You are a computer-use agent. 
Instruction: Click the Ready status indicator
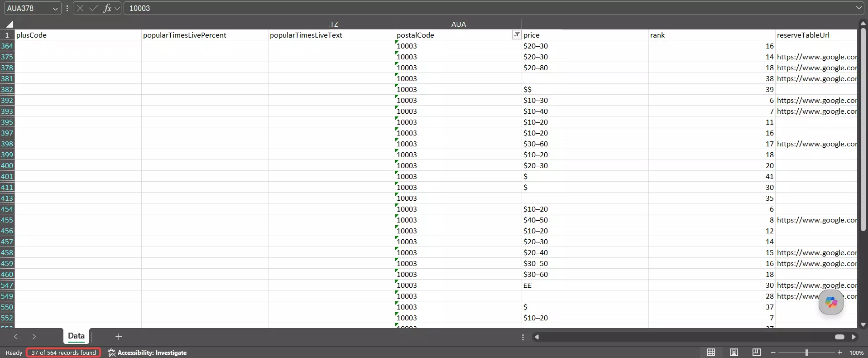pos(14,353)
